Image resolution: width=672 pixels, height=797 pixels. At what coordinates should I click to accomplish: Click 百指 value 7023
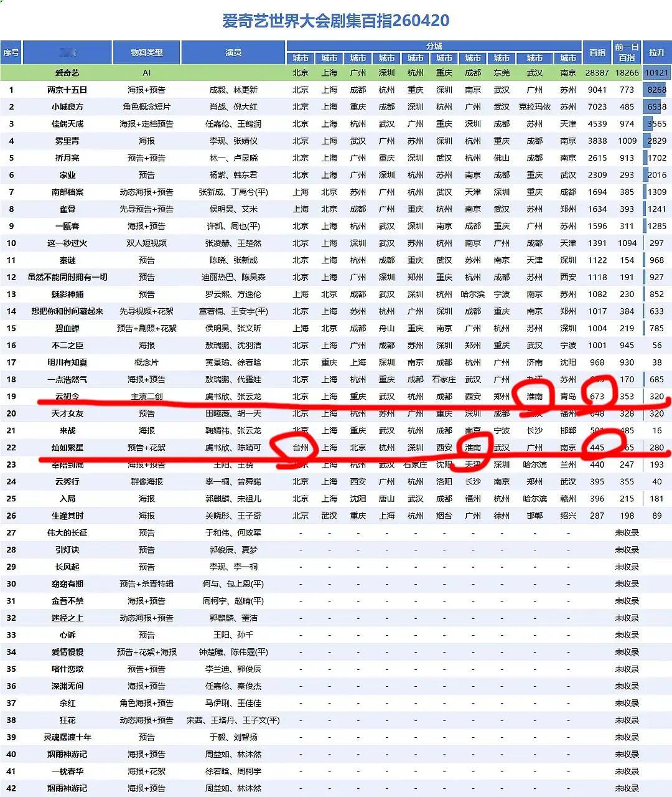click(x=597, y=106)
